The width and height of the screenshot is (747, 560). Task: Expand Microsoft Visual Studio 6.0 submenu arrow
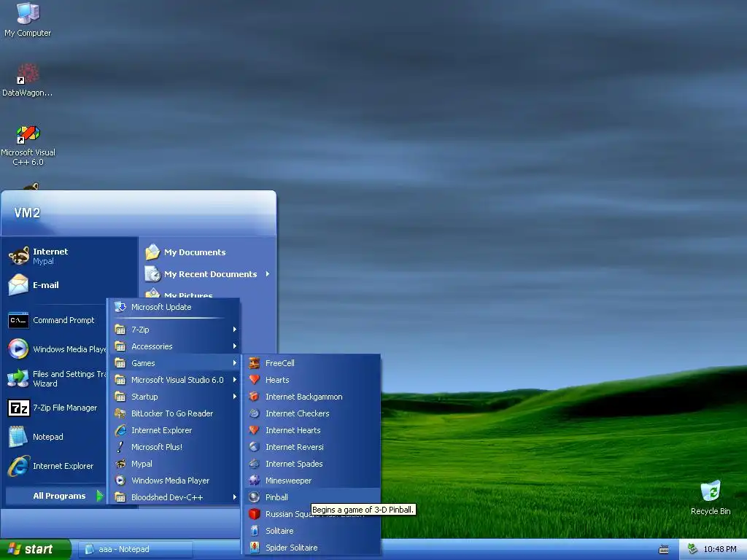pyautogui.click(x=234, y=380)
